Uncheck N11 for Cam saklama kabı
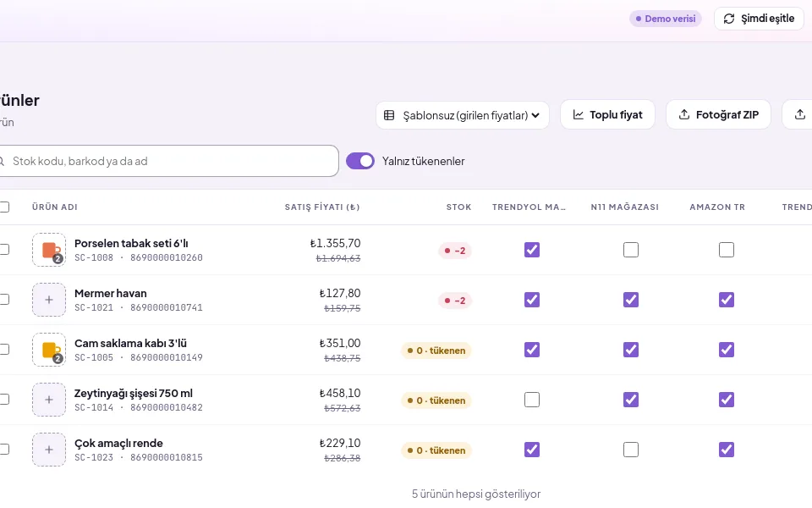 tap(631, 350)
